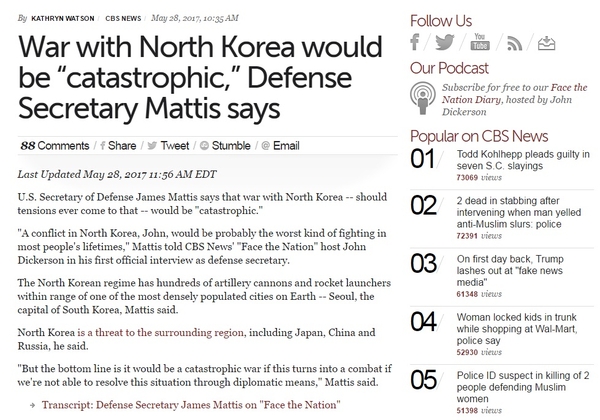This screenshot has height=420, width=600.
Task: Open 'is a threat to the surrounding region' link
Action: pyautogui.click(x=160, y=332)
